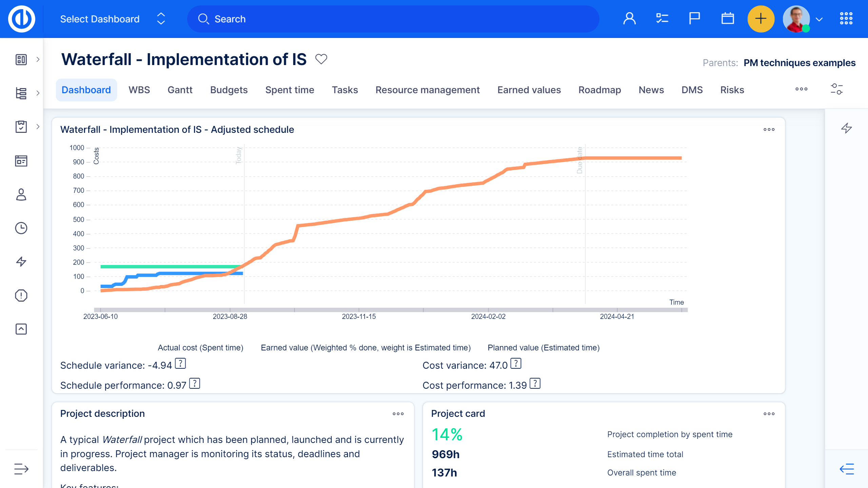Viewport: 868px width, 488px height.
Task: Click the Easy Project logo icon
Action: 22,19
